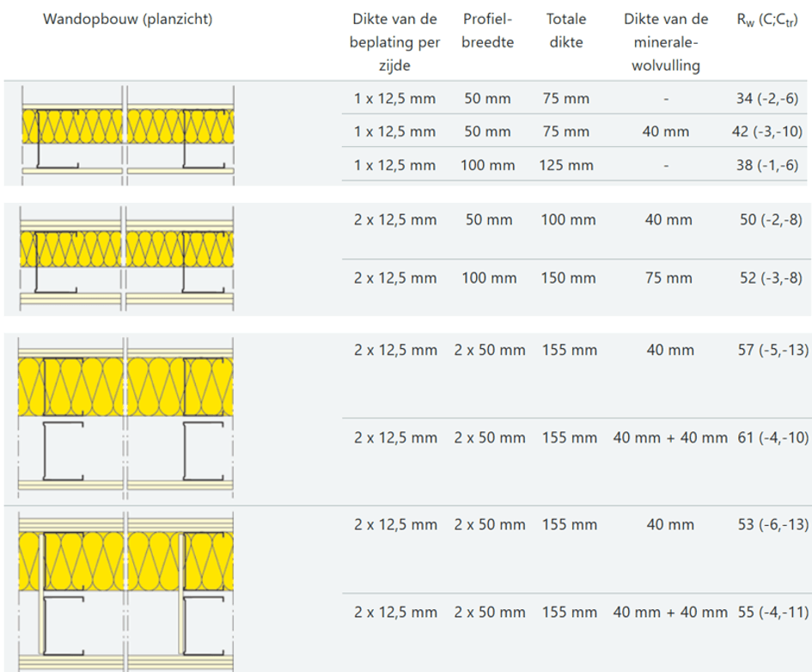Viewport: 812px width, 672px height.
Task: Click wool thickness '40 mm' in the 42 (-3,-10) row
Action: (x=666, y=131)
